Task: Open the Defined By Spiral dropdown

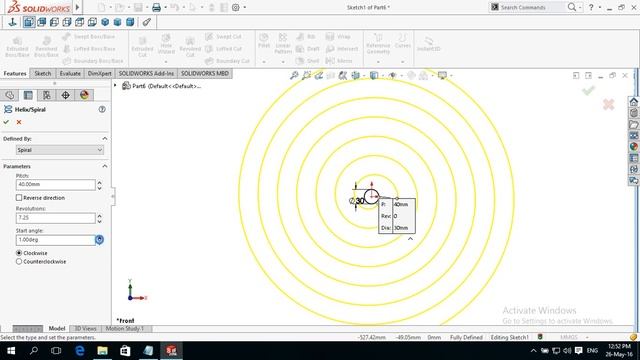Action: point(60,150)
